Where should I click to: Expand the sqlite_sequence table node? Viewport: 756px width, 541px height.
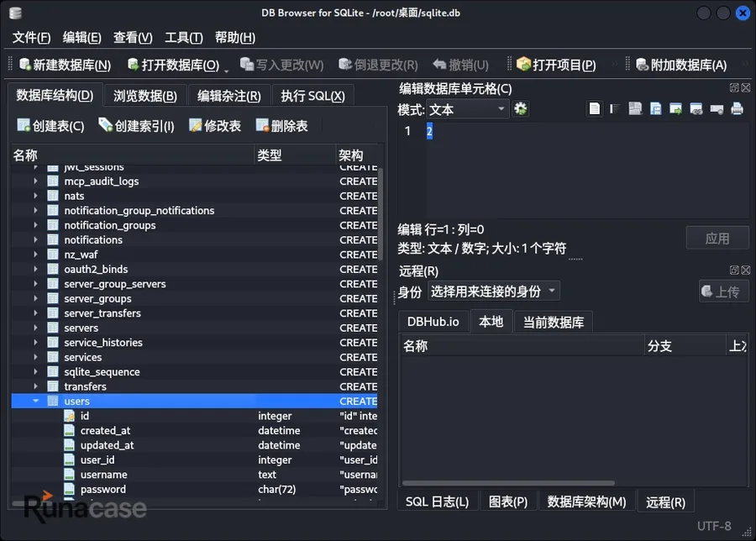pos(35,372)
